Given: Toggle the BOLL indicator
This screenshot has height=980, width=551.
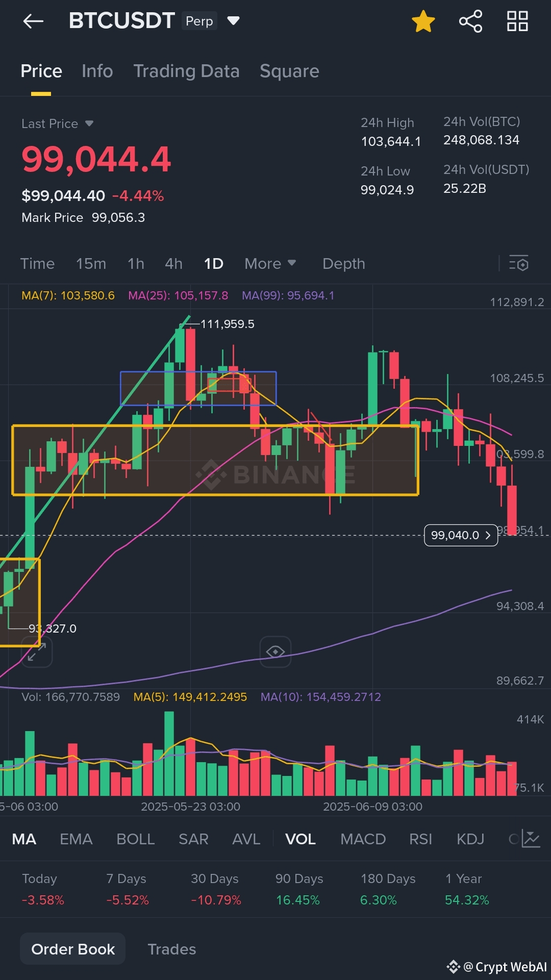Looking at the screenshot, I should coord(135,839).
